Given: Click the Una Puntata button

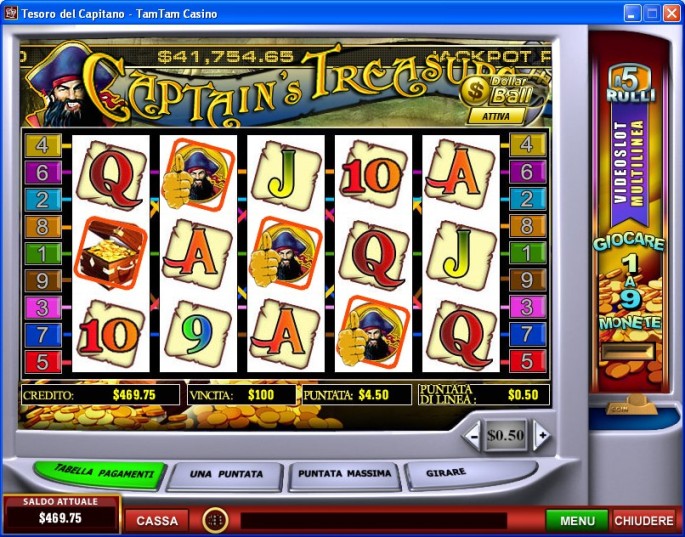Looking at the screenshot, I should (226, 475).
